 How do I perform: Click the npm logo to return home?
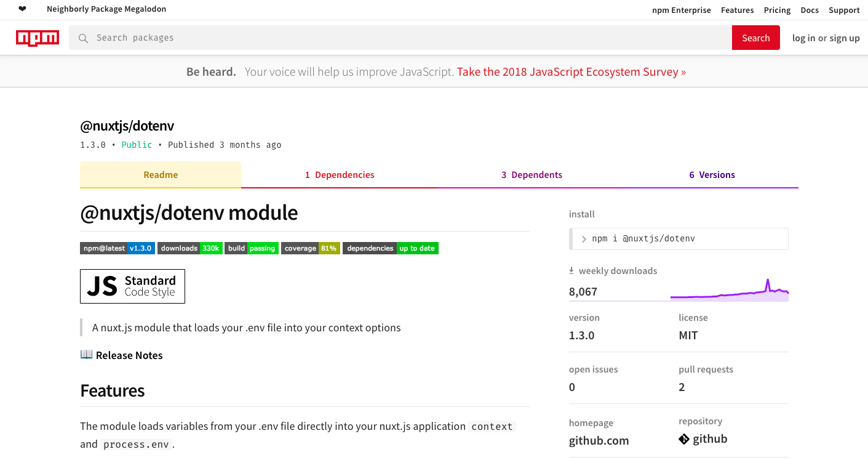tap(37, 38)
